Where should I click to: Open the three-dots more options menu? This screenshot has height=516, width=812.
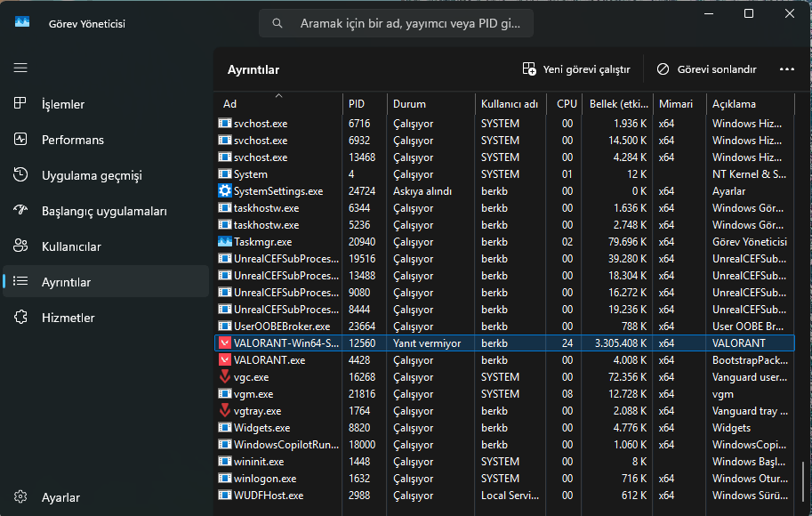(786, 69)
